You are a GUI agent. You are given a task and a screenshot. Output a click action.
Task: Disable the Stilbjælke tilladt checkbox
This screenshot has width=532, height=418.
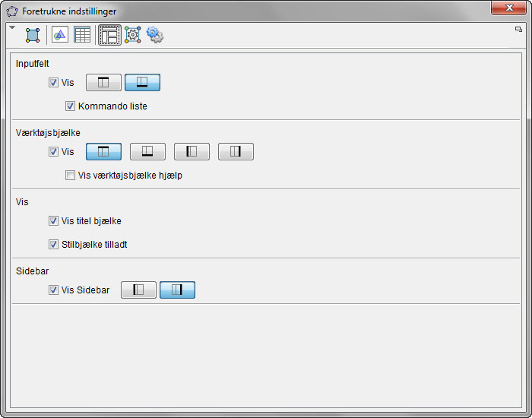pos(54,245)
